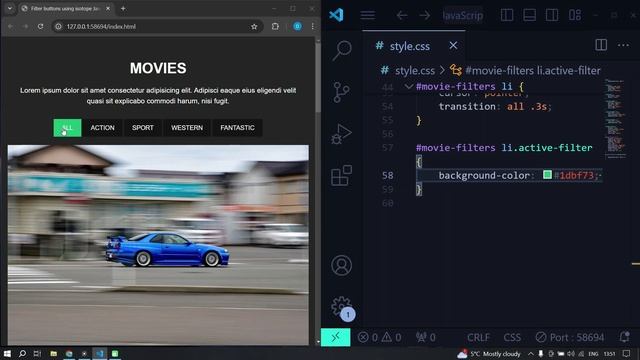Open the editor More Actions menu

pyautogui.click(x=623, y=45)
